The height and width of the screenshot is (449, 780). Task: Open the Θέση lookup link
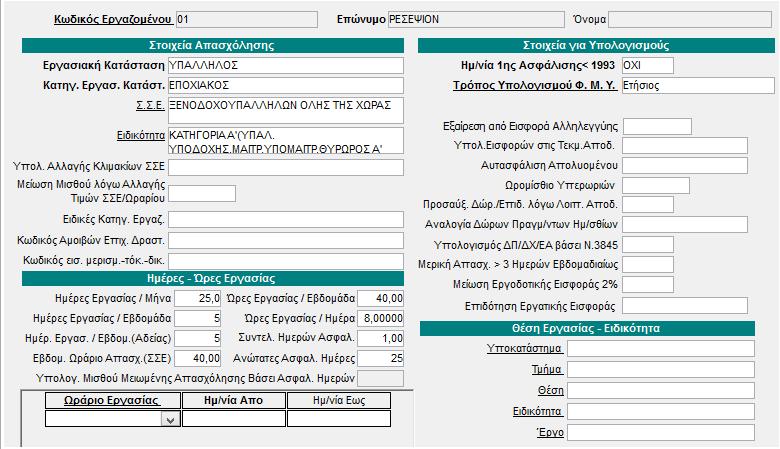[x=551, y=390]
